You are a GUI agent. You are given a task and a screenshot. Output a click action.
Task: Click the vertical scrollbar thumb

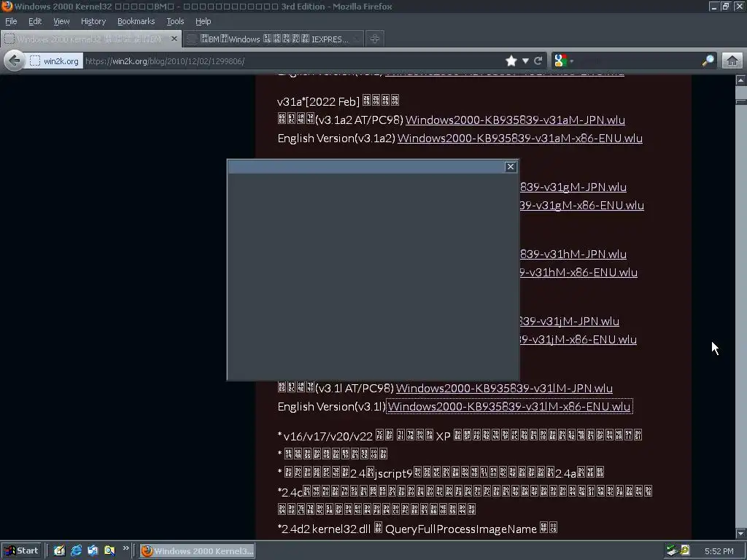pyautogui.click(x=740, y=101)
